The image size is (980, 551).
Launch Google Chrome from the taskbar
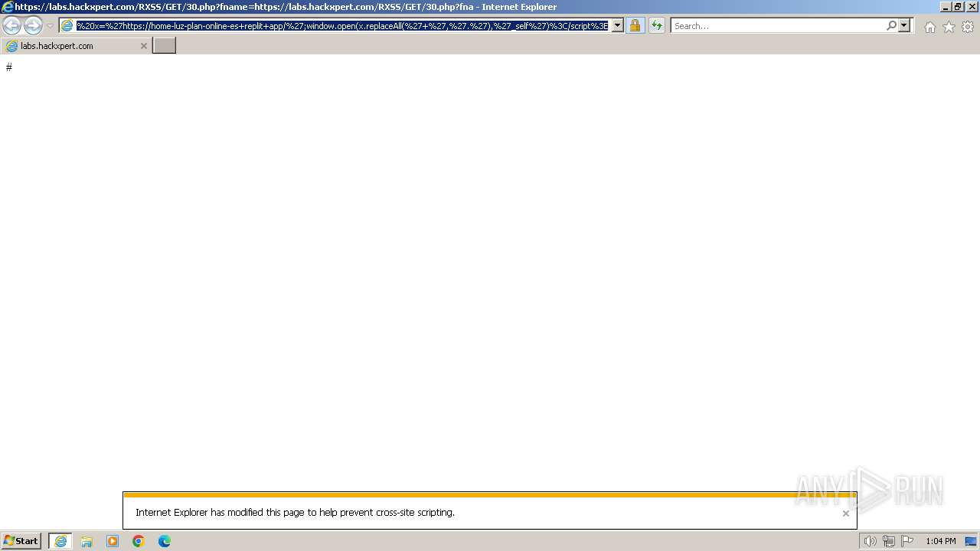[x=139, y=541]
